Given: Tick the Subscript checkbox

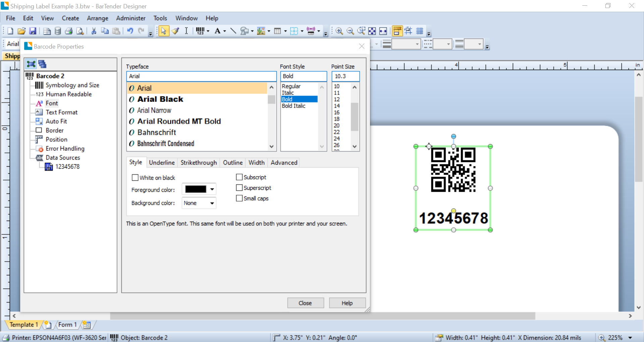Looking at the screenshot, I should [239, 177].
